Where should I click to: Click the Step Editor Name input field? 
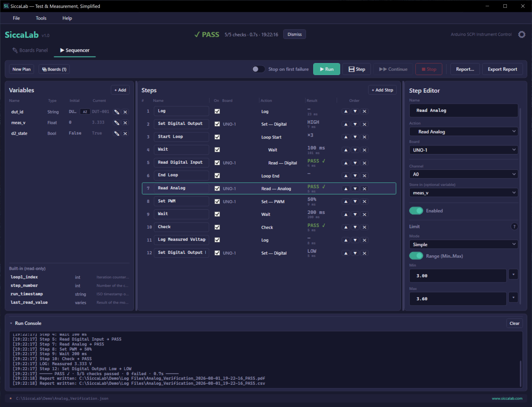coord(463,111)
